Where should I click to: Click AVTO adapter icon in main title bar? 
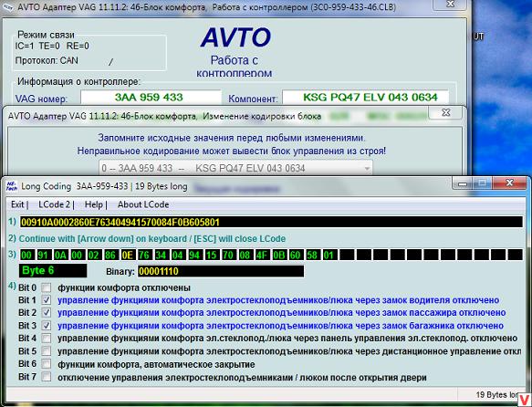pyautogui.click(x=7, y=7)
